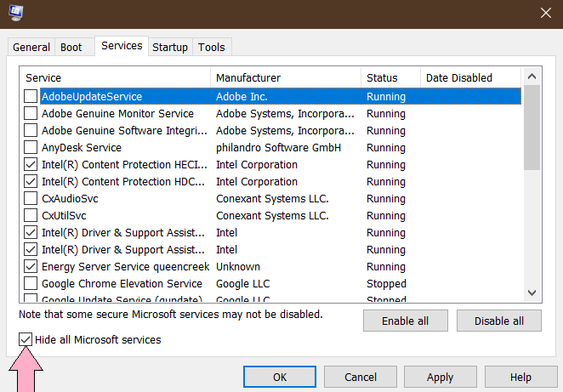Toggle Hide all Microsoft services checkbox

tap(26, 339)
